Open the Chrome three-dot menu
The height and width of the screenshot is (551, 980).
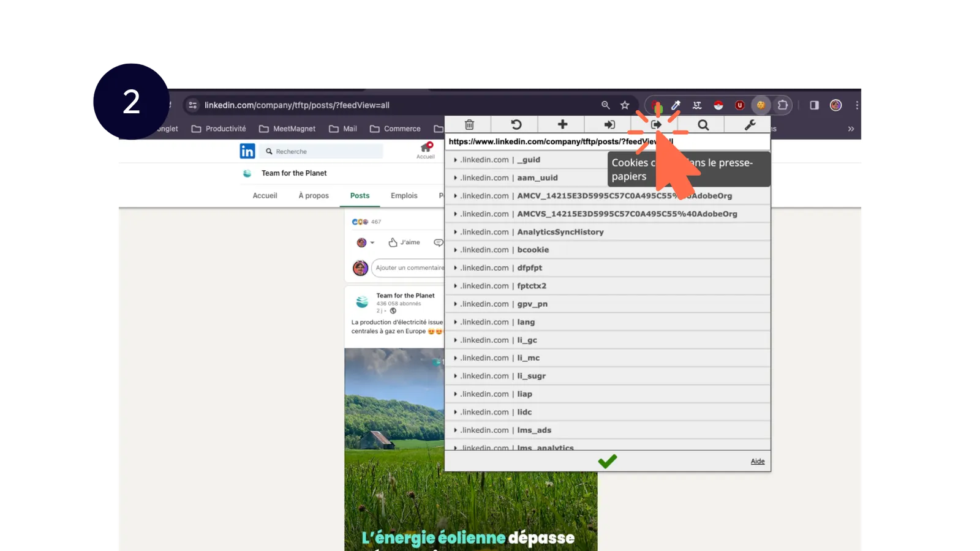857,105
